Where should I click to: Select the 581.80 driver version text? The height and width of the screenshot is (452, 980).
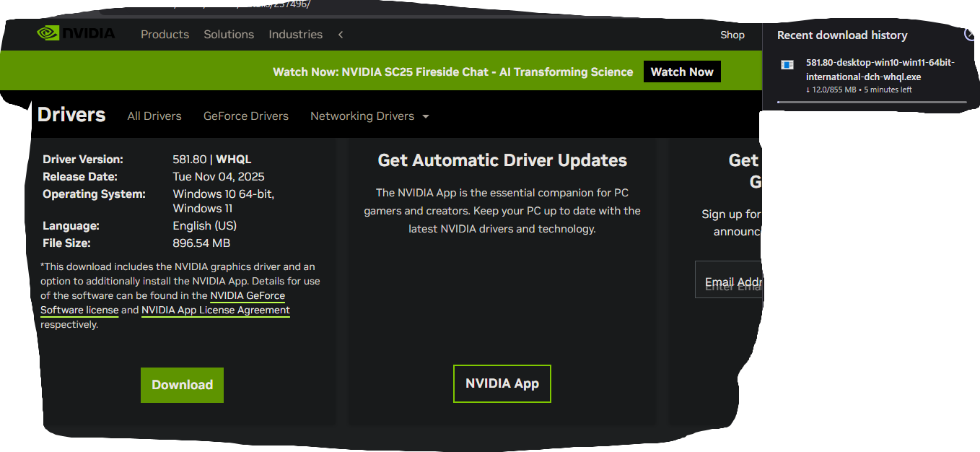click(x=190, y=160)
